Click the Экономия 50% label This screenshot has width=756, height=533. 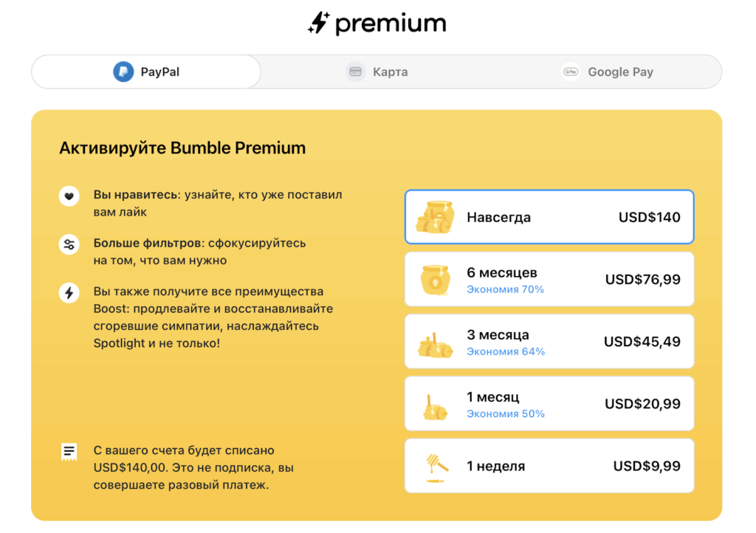pyautogui.click(x=506, y=412)
